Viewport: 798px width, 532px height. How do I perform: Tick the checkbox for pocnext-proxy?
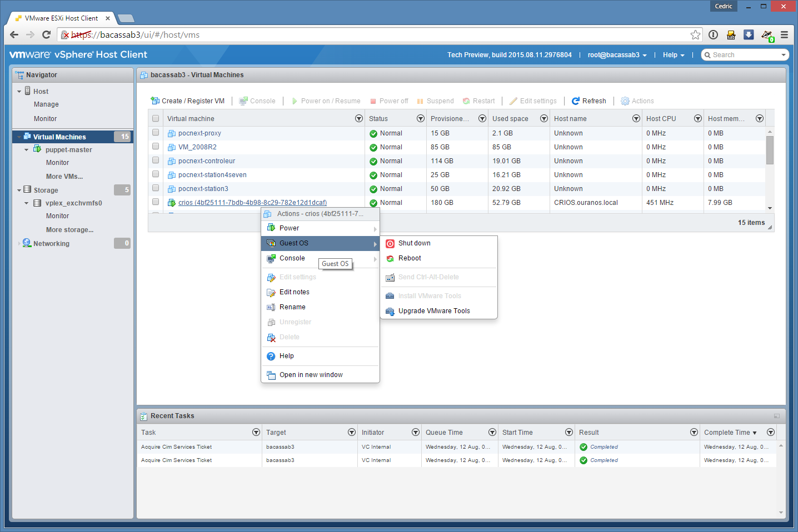[156, 133]
